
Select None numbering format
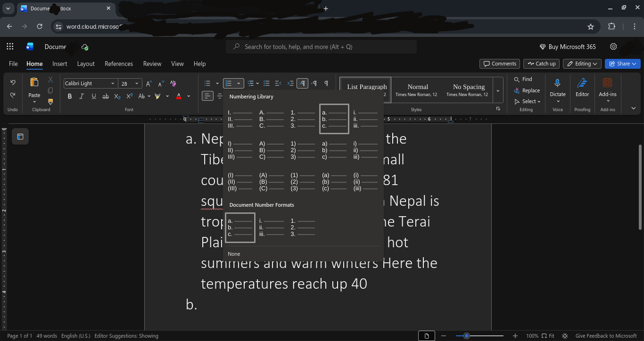[234, 254]
